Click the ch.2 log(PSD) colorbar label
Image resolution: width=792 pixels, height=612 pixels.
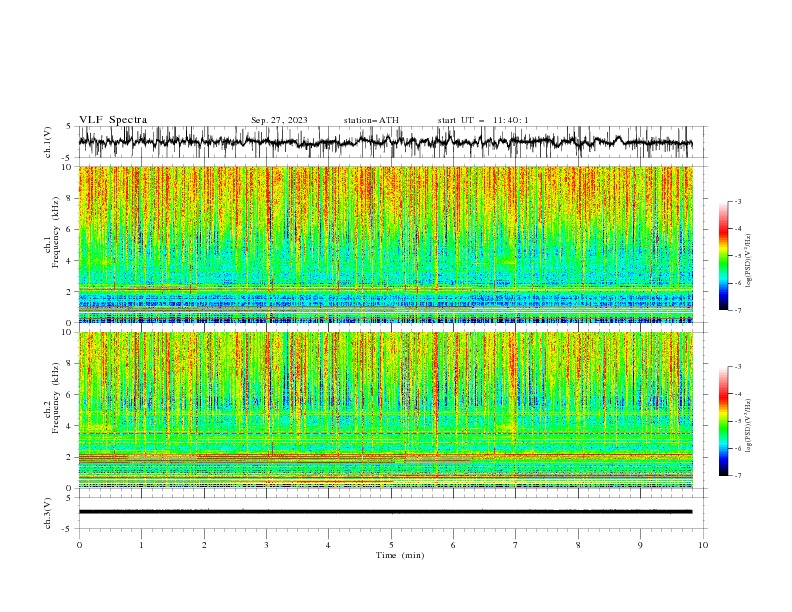pos(749,426)
